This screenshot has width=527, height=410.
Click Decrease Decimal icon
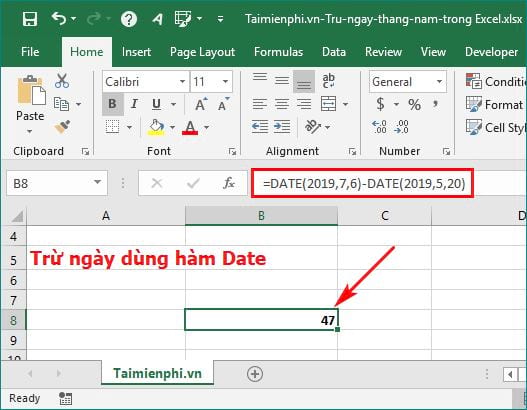[x=402, y=127]
